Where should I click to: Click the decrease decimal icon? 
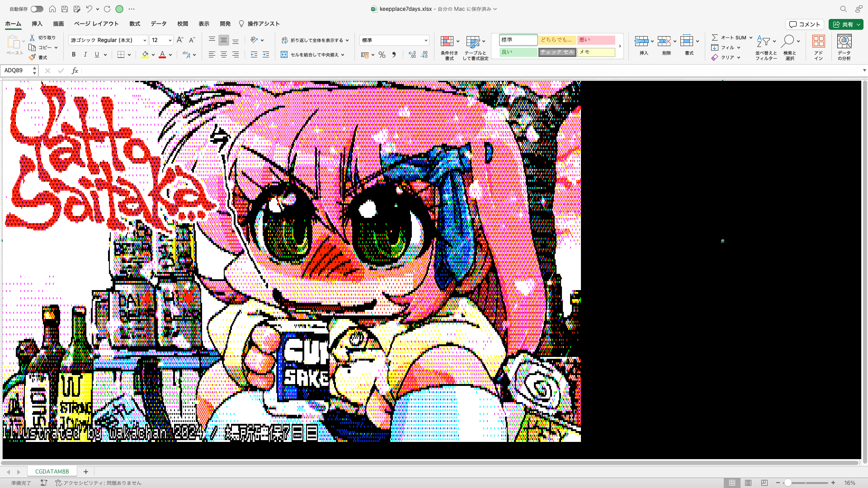(x=424, y=55)
